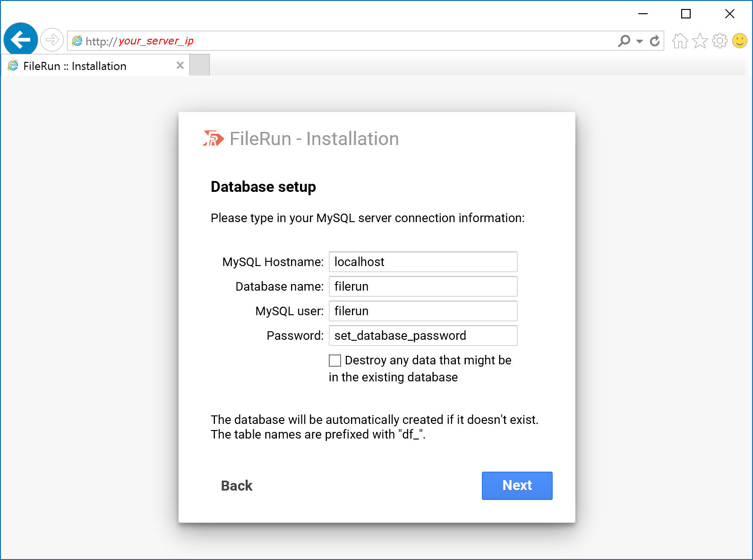Close the FileRun Installation tab
The image size is (753, 560).
pos(180,66)
